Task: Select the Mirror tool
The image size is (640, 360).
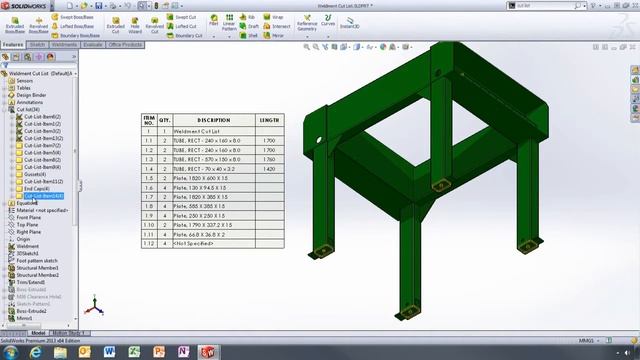Action: coord(273,36)
